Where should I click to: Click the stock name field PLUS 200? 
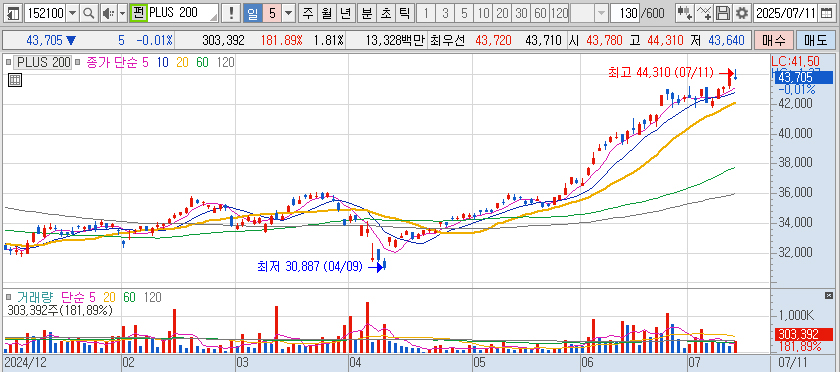pos(182,13)
